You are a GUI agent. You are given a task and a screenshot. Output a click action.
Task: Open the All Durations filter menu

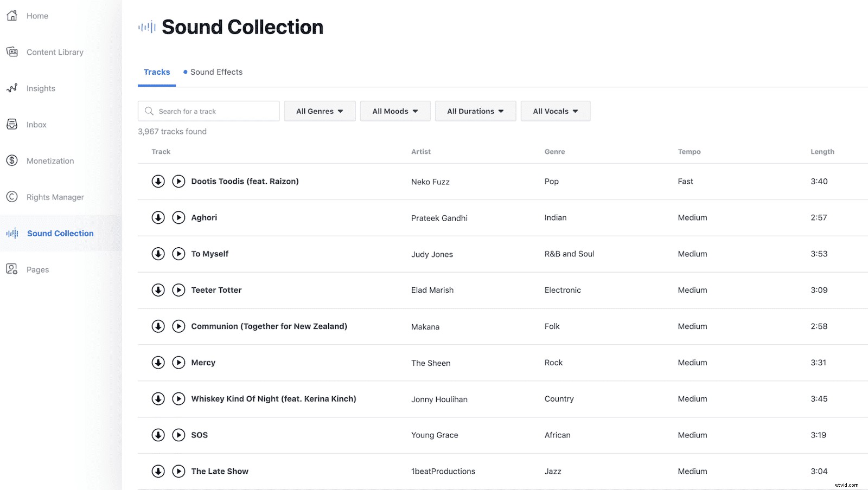click(475, 111)
